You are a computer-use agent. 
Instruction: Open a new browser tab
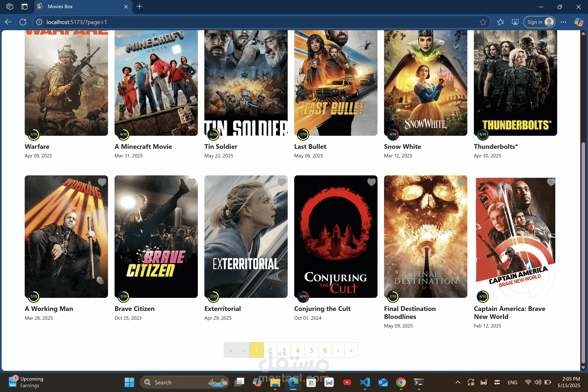click(x=139, y=7)
